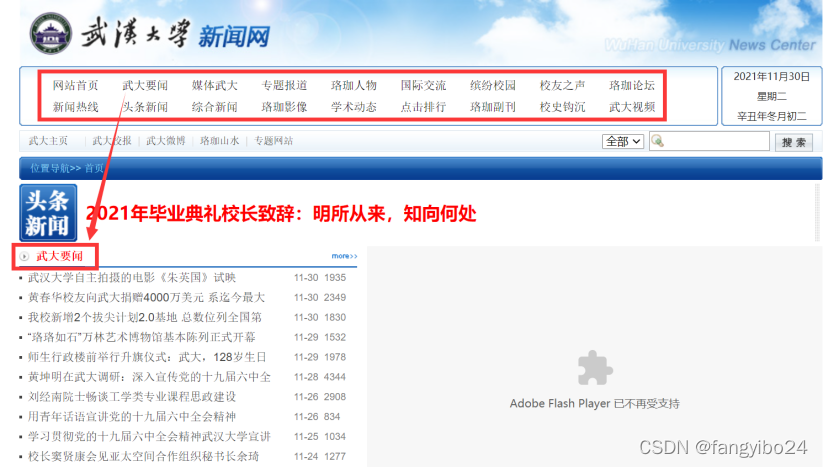823x467 pixels.
Task: Open 校友之声 menu item
Action: 563,86
